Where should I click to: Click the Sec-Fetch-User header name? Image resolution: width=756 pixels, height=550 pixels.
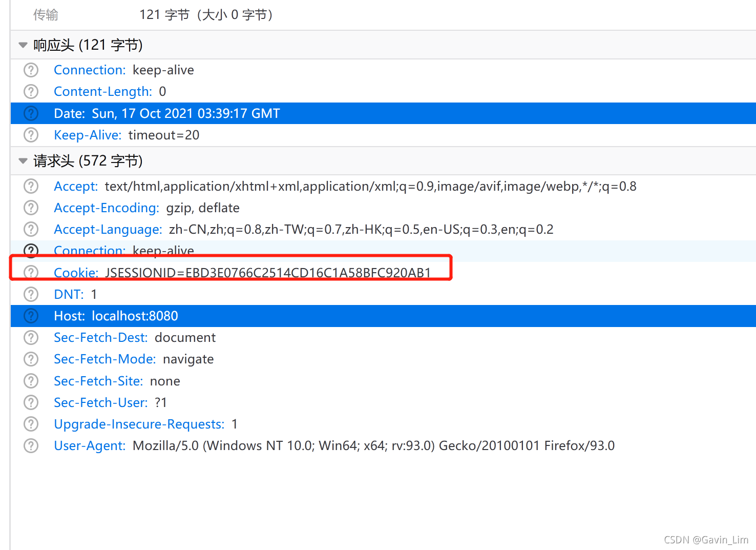coord(101,402)
